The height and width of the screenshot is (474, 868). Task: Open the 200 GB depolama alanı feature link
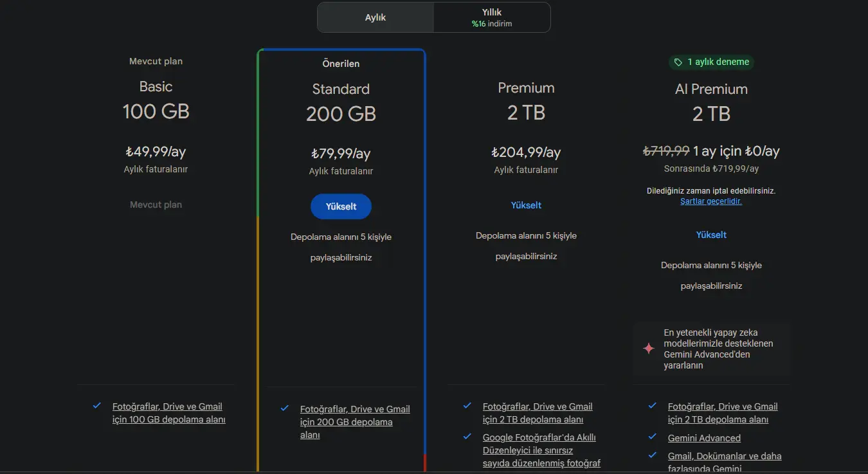point(355,422)
